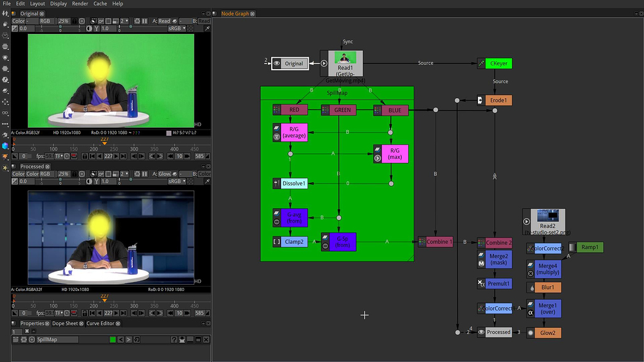Toggle the zoom lock beside the 25% field
Screen dimensions: 644x362
[x=74, y=21]
